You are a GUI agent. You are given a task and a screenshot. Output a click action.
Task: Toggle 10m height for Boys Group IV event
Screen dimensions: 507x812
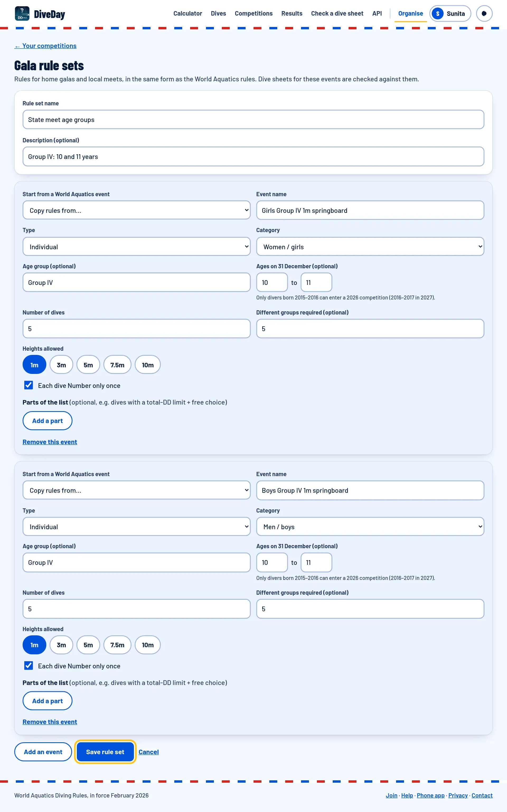coord(148,645)
